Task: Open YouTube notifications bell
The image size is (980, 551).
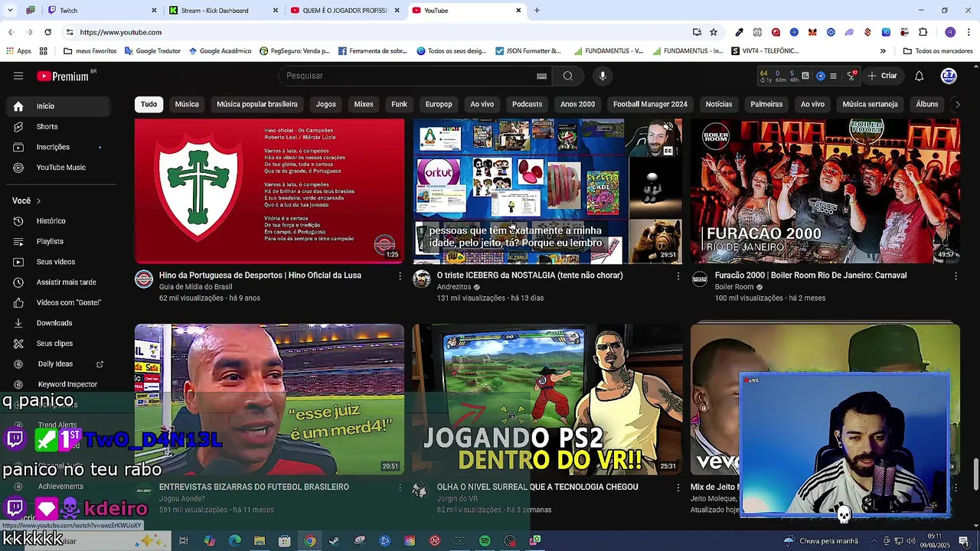Action: click(x=919, y=76)
